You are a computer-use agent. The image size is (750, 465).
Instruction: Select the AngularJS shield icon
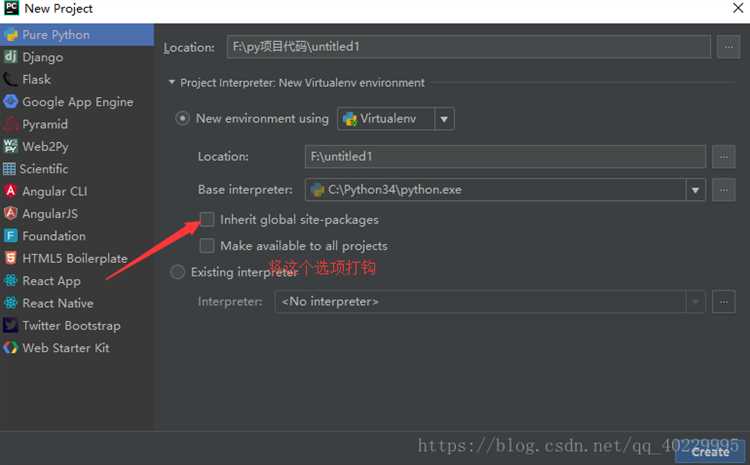coord(11,213)
